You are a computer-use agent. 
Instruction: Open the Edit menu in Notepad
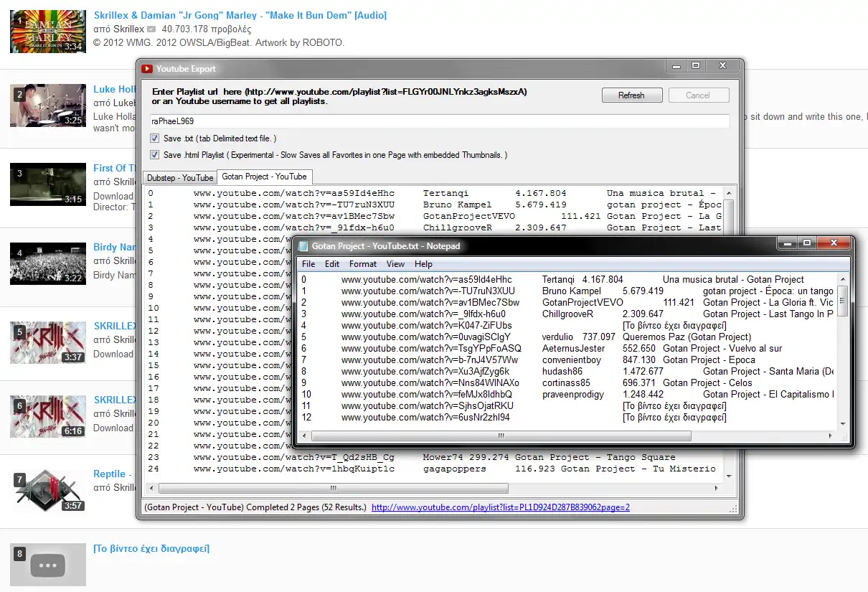[332, 264]
